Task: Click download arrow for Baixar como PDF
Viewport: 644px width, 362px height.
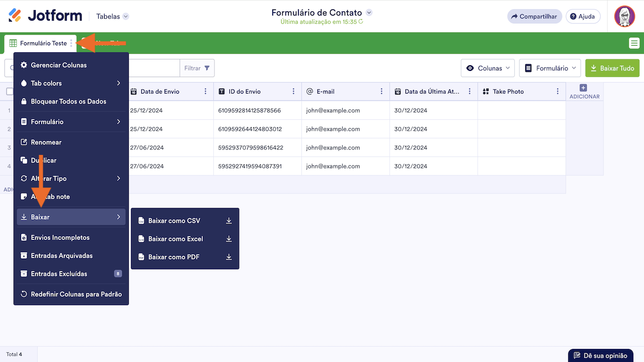Action: [x=229, y=257]
